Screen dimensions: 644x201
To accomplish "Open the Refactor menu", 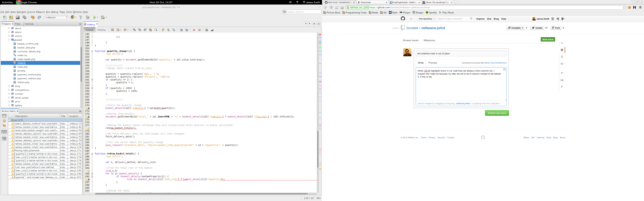I will 40,12.
